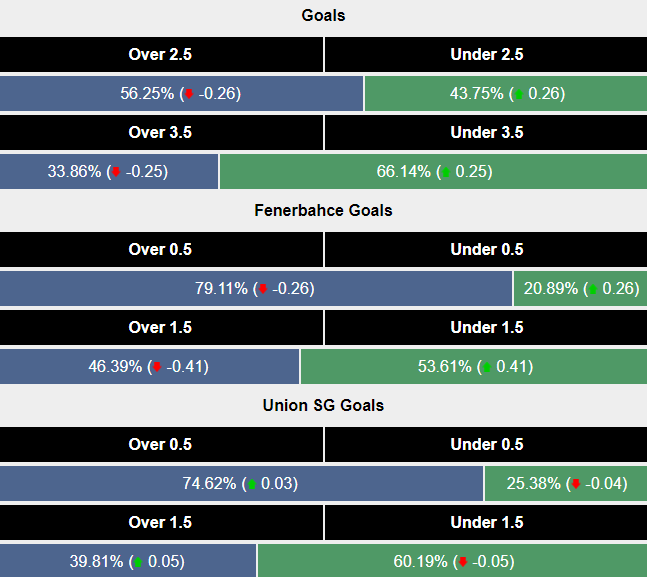Click the red down arrow beside 56.25%

189,94
